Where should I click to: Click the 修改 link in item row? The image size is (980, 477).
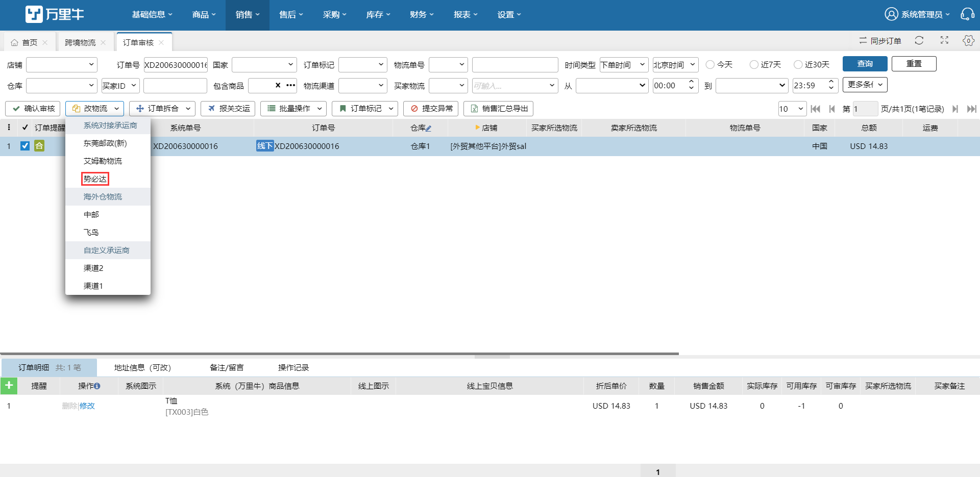coord(87,406)
